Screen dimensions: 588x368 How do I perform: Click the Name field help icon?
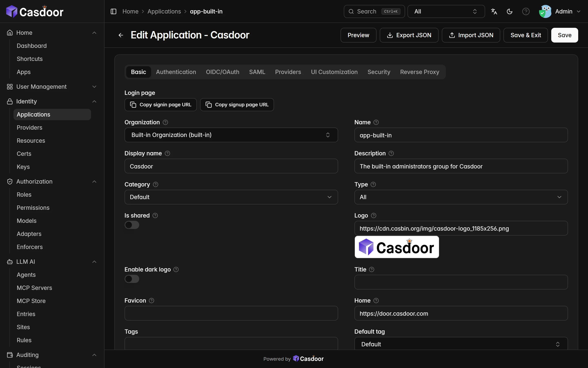click(x=376, y=122)
